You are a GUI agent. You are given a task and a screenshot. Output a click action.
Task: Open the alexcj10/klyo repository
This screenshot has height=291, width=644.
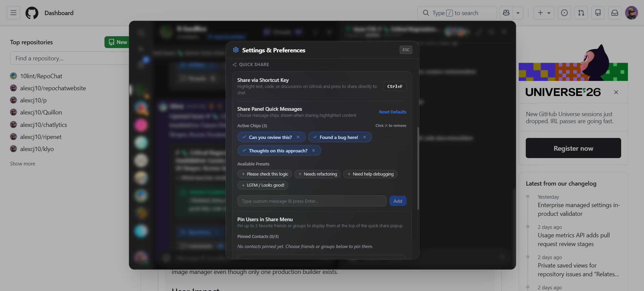coord(37,149)
